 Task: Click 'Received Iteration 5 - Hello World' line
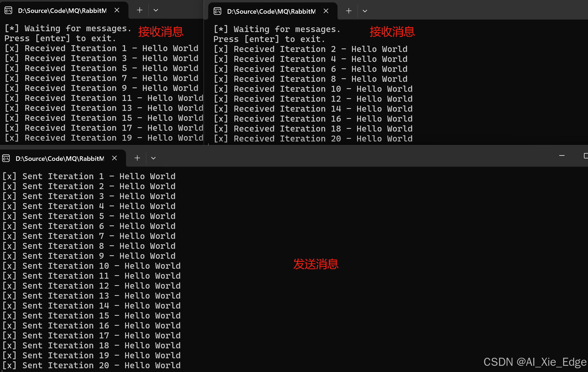102,68
